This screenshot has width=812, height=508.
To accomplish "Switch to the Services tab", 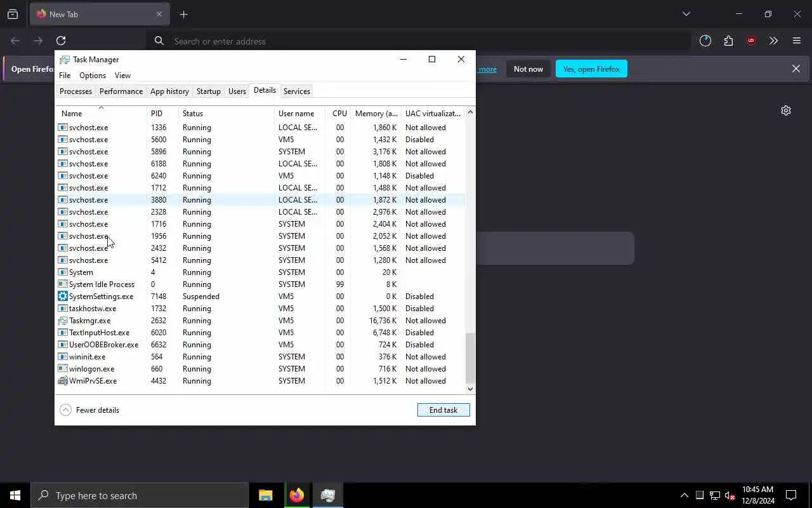I will coord(297,91).
